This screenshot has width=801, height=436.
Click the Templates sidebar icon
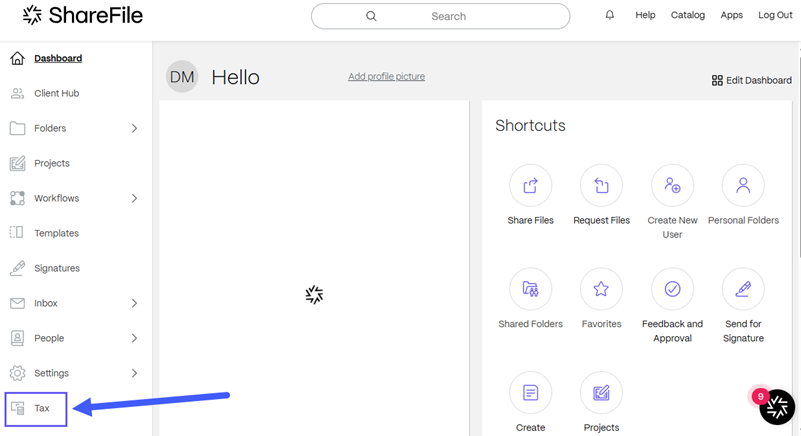click(x=17, y=233)
